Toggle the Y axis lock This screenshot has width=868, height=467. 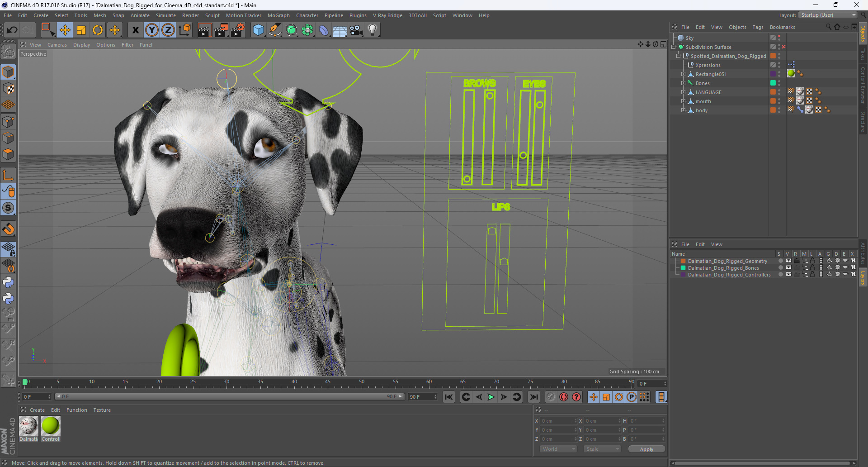tap(151, 30)
